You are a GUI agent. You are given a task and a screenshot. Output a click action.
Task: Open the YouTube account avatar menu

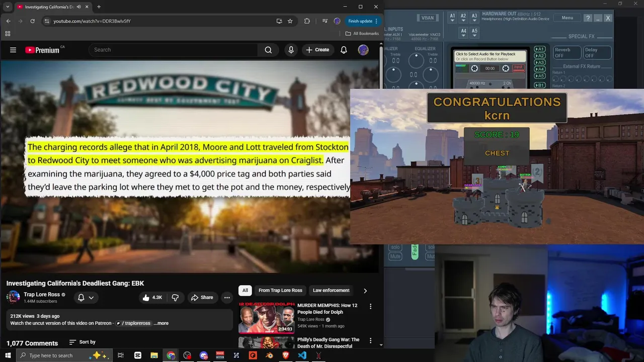363,50
